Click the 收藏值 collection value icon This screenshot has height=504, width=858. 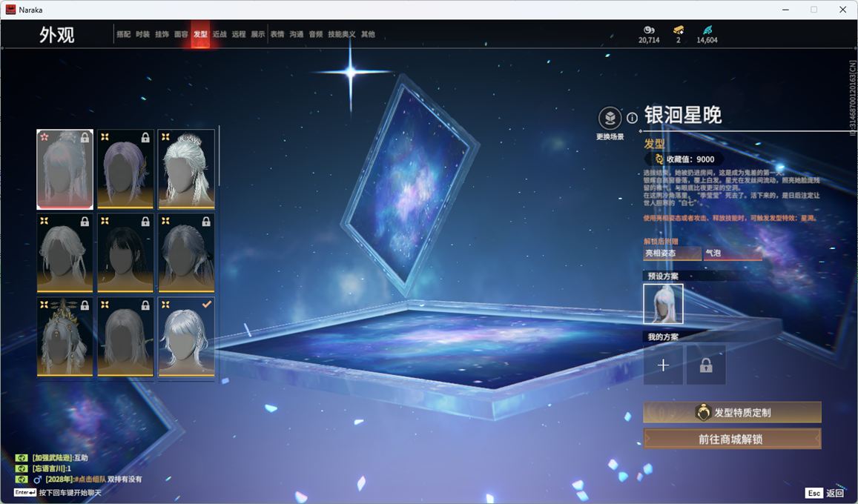click(659, 159)
